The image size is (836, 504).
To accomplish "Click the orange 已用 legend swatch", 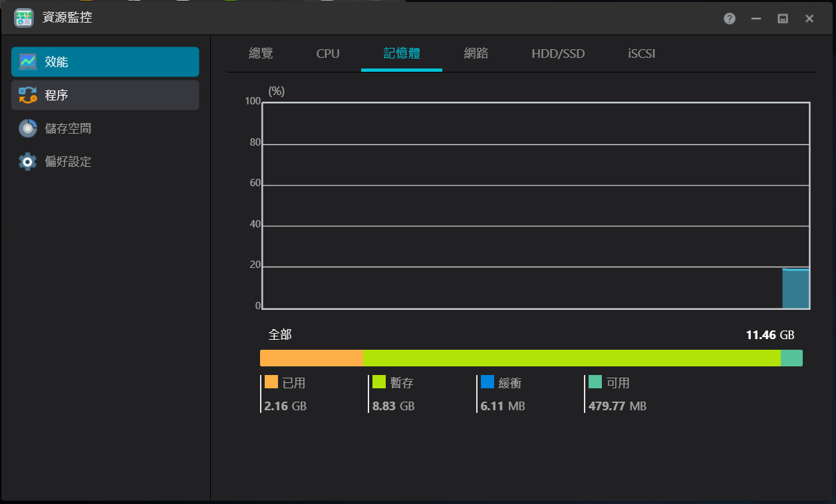I will (271, 382).
